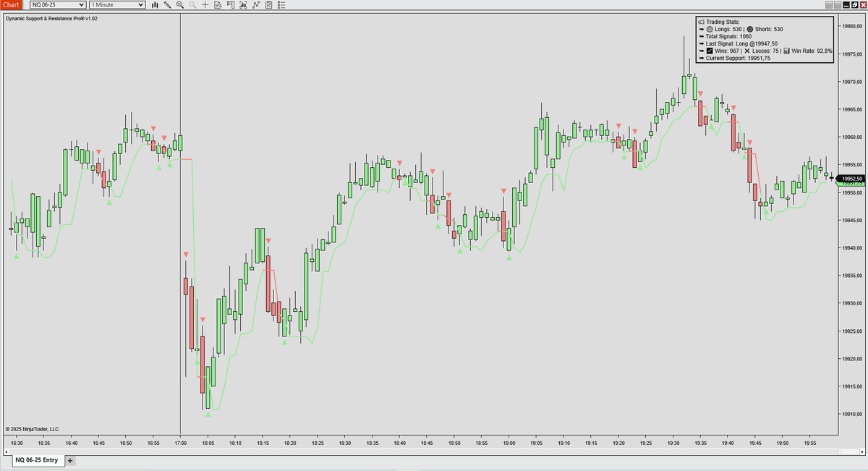
Task: Add a new chart tab with plus button
Action: 70,460
